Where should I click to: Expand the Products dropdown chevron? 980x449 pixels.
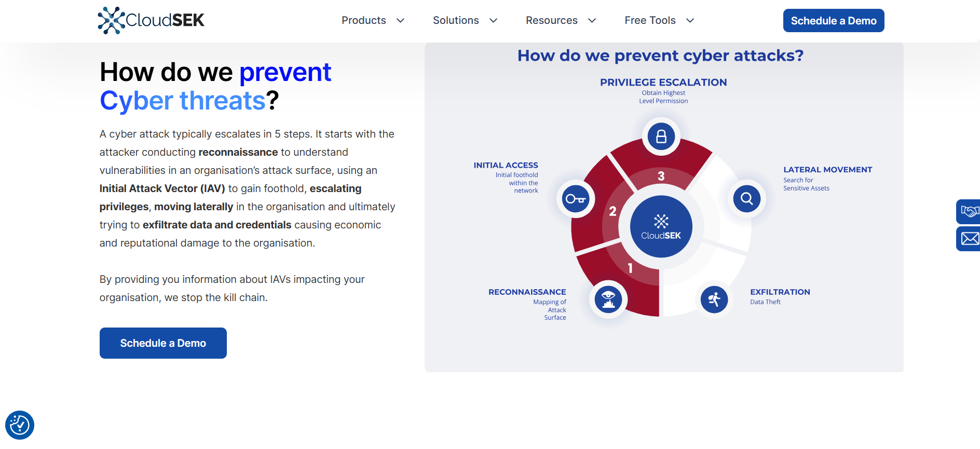pos(400,21)
